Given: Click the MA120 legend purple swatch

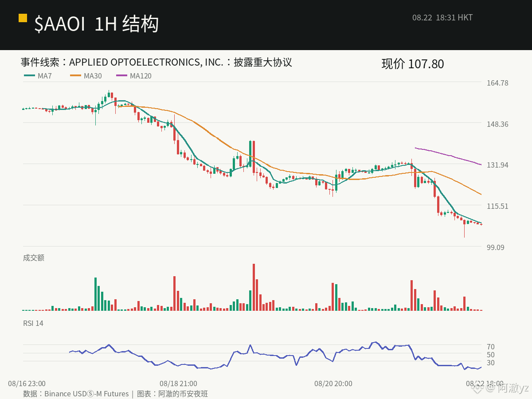Looking at the screenshot, I should (121, 76).
